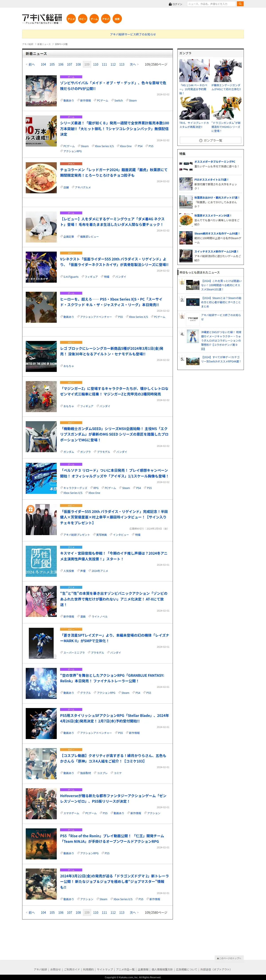The height and width of the screenshot is (980, 266).
Task: Open the チョコラーメン article thumbnail
Action: pos(41,178)
